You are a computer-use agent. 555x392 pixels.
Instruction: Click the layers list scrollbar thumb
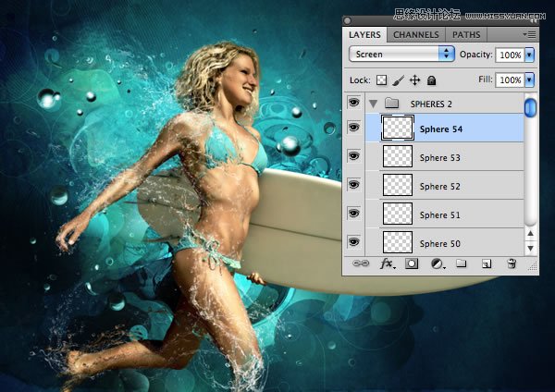coord(530,107)
